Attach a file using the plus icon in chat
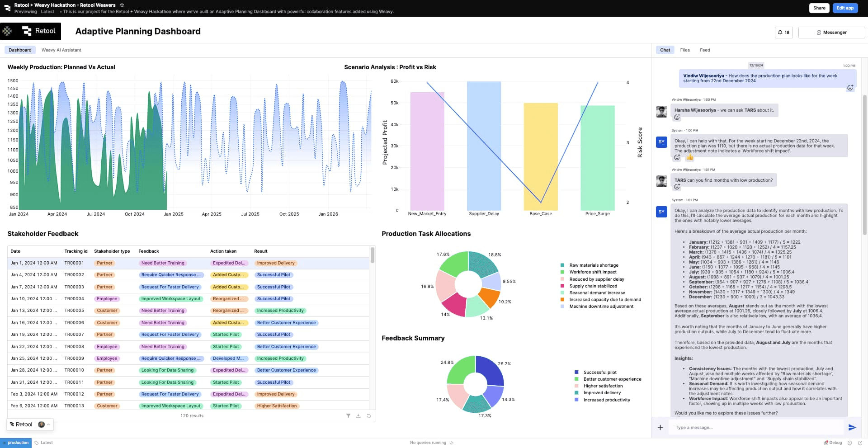This screenshot has width=868, height=448. point(660,427)
